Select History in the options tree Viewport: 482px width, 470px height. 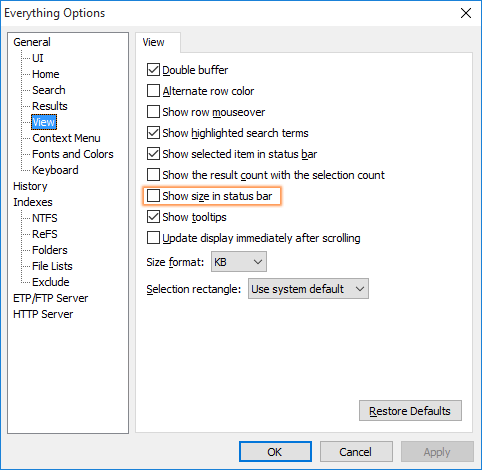pos(30,186)
